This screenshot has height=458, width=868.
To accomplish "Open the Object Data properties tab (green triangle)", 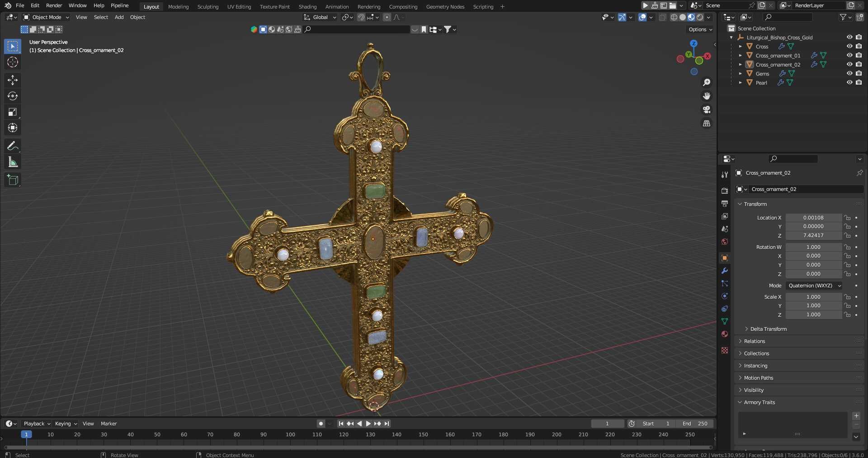I will [x=725, y=321].
